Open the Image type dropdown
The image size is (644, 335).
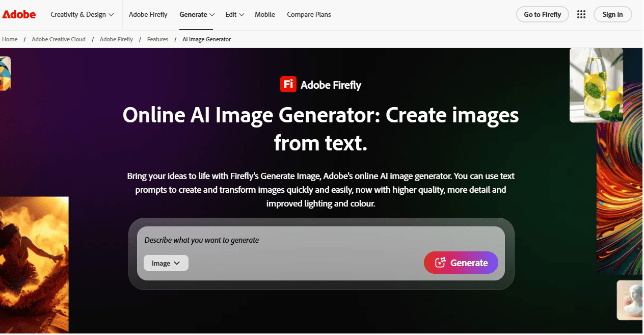point(166,263)
